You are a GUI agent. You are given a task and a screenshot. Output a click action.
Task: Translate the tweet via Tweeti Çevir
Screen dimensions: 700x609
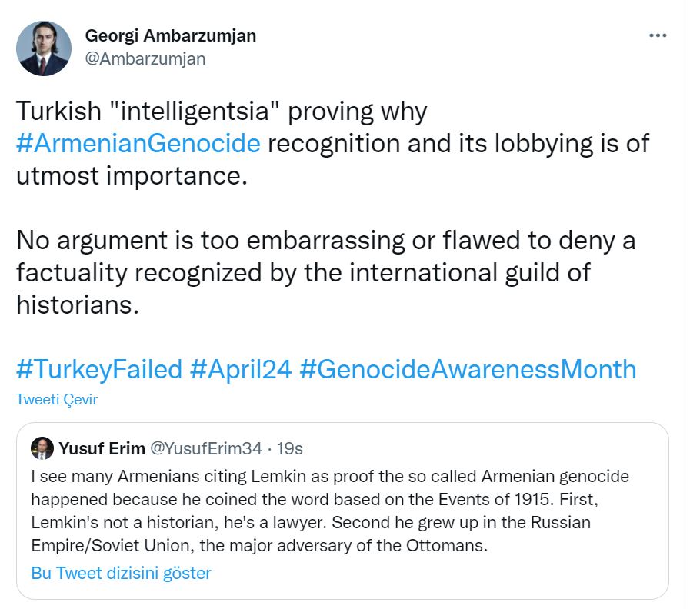tap(56, 399)
